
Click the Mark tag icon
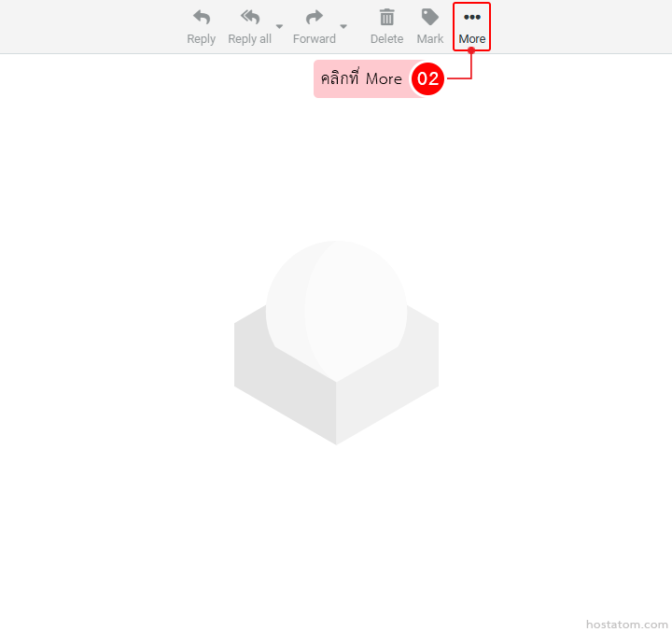click(430, 17)
